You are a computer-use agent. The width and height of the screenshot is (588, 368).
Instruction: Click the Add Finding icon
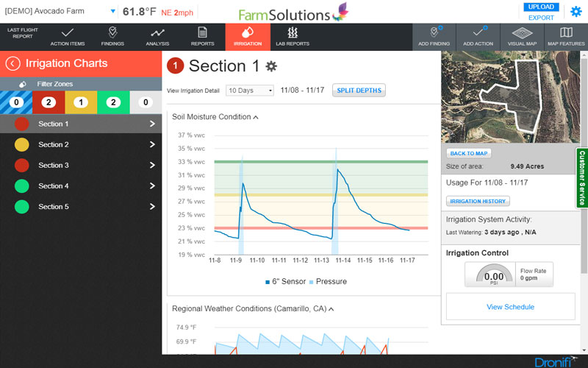pos(434,33)
